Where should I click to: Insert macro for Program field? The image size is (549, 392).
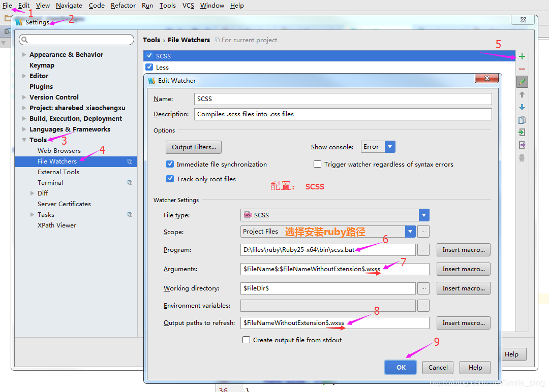click(464, 250)
